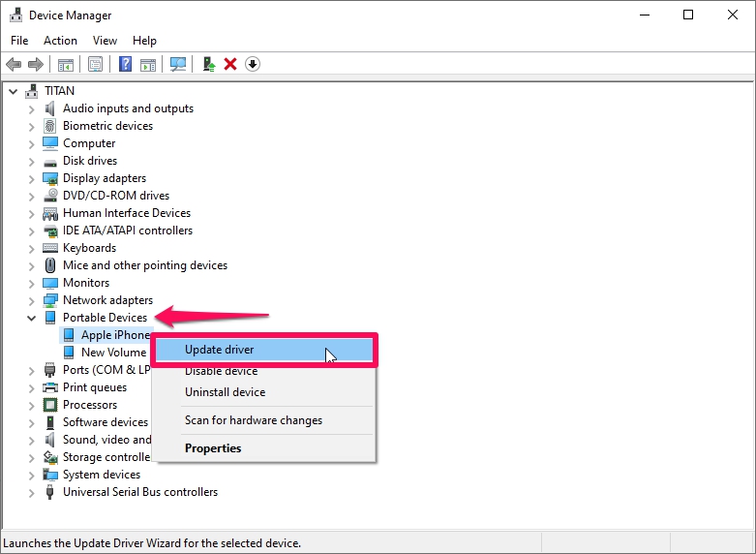Click the blue Help question-mark icon
Screen dimensions: 756x554
coord(125,64)
